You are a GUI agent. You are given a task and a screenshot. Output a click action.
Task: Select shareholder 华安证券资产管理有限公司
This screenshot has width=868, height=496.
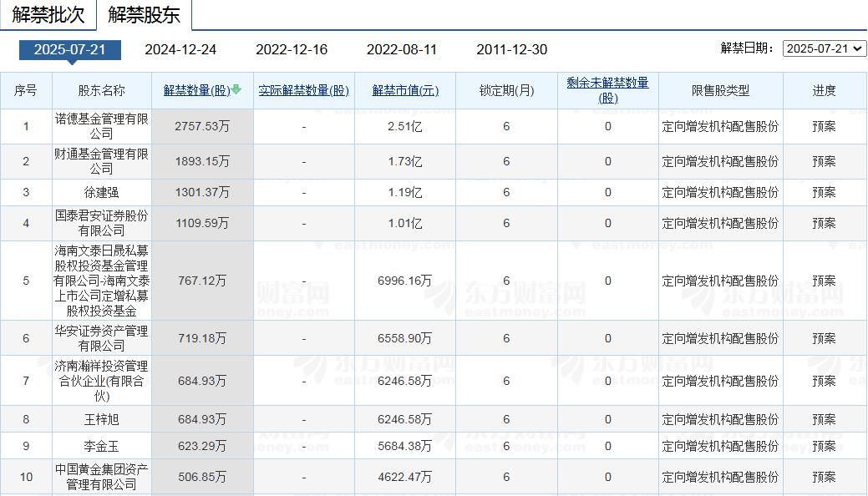pyautogui.click(x=102, y=338)
